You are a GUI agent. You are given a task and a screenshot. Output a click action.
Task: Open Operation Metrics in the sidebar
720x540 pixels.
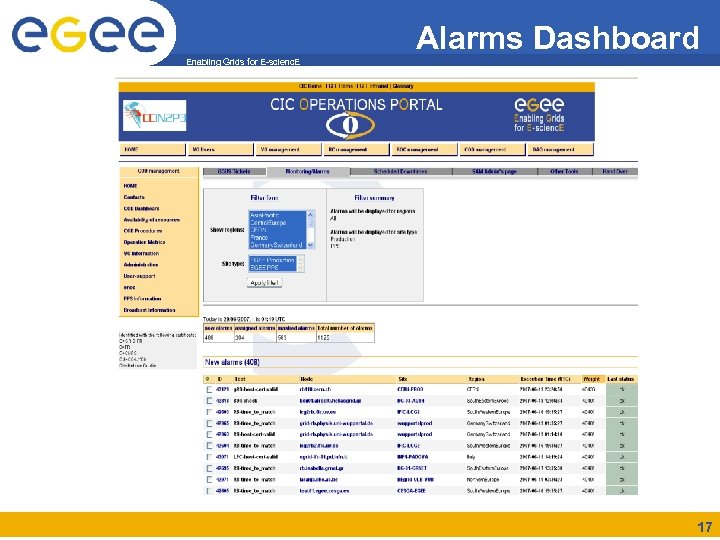click(144, 242)
